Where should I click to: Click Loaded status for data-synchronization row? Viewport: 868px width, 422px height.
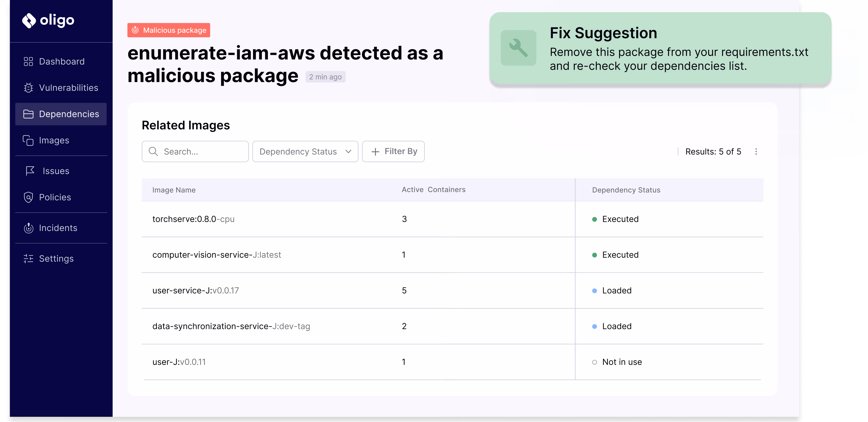pyautogui.click(x=612, y=326)
